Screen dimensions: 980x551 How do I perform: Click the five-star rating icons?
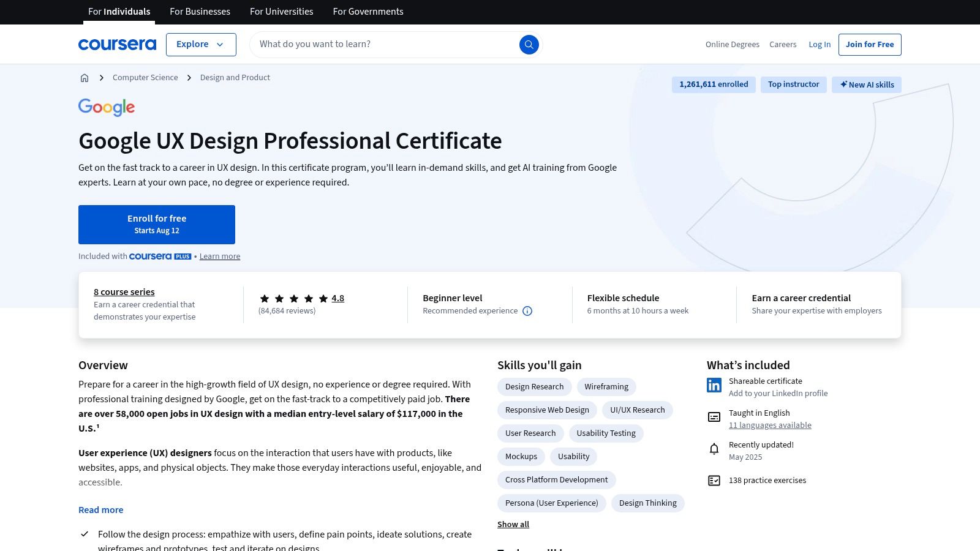coord(293,299)
